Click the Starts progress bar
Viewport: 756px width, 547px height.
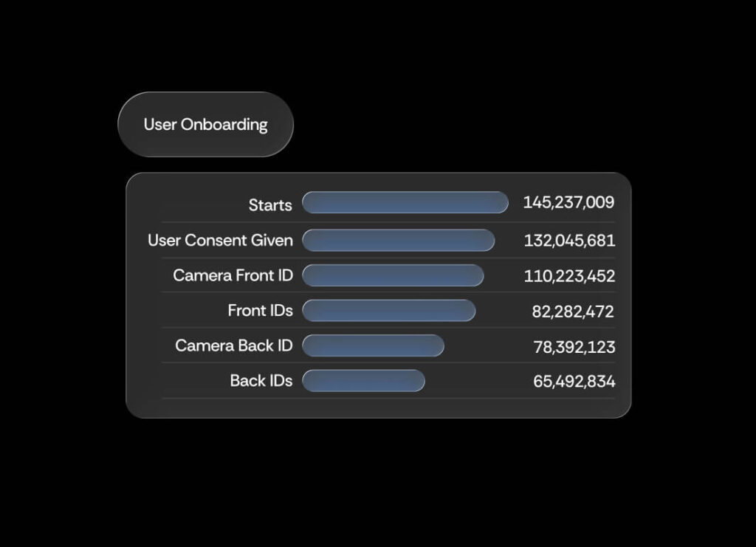coord(405,202)
